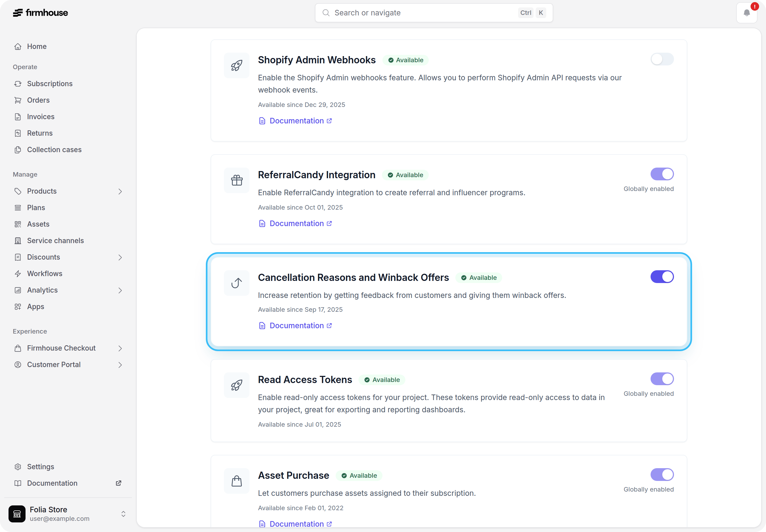Click the Products tag icon
Image resolution: width=766 pixels, height=532 pixels.
pos(18,191)
